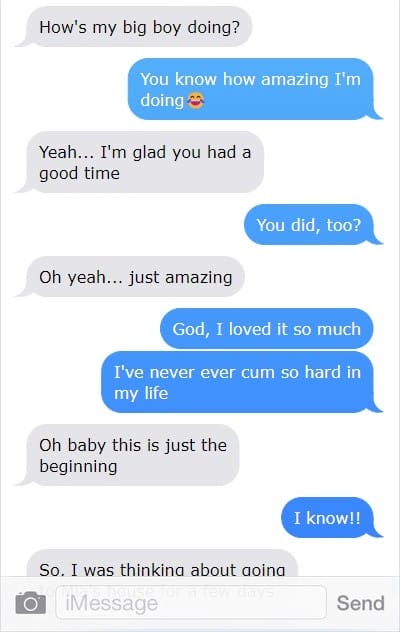The height and width of the screenshot is (632, 400).
Task: Select the 'I'm glad you had a good time' message
Action: point(145,162)
